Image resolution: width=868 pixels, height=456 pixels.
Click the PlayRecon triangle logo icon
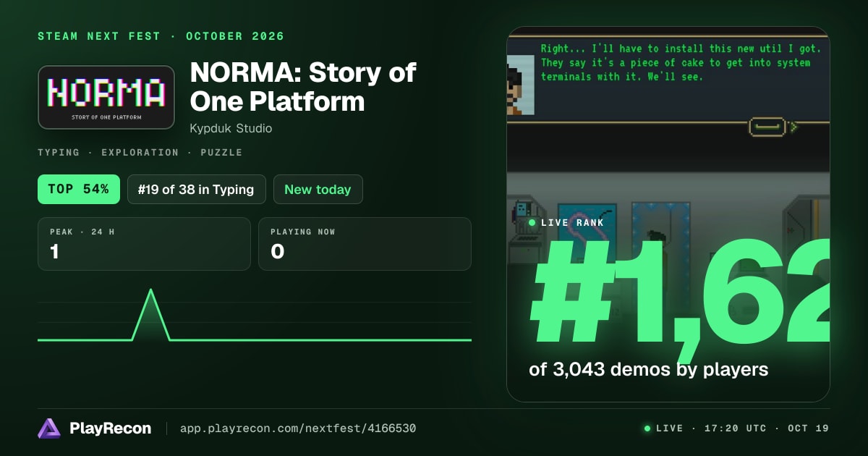point(48,428)
